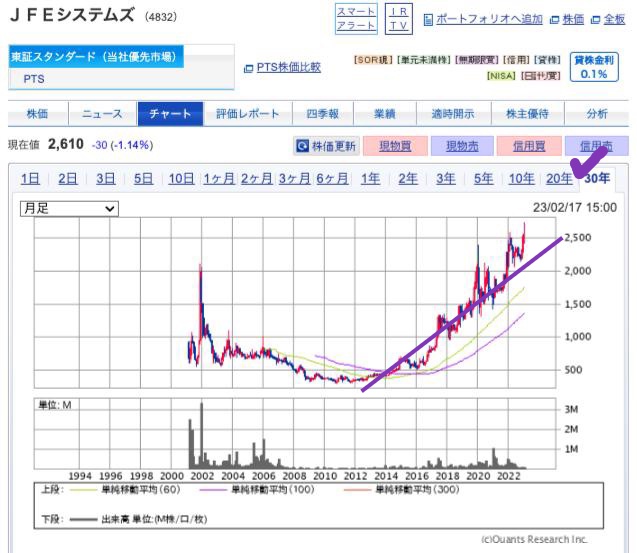Open the 四季報 tab

(x=323, y=114)
